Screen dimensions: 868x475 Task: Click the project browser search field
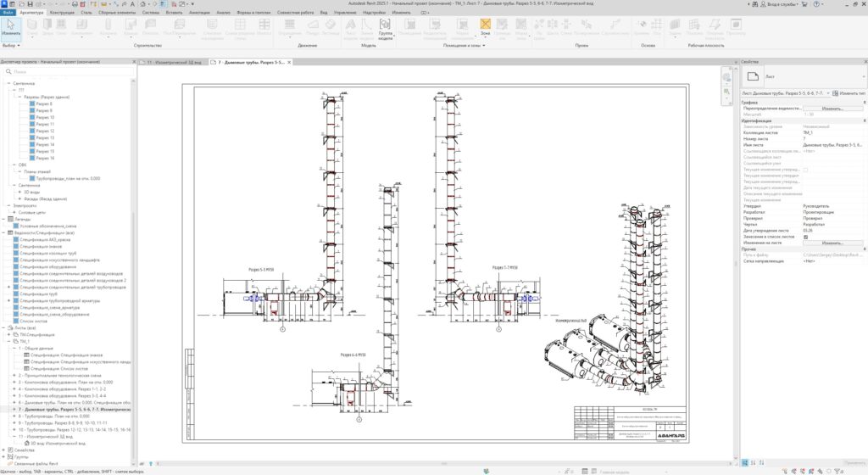(x=68, y=72)
